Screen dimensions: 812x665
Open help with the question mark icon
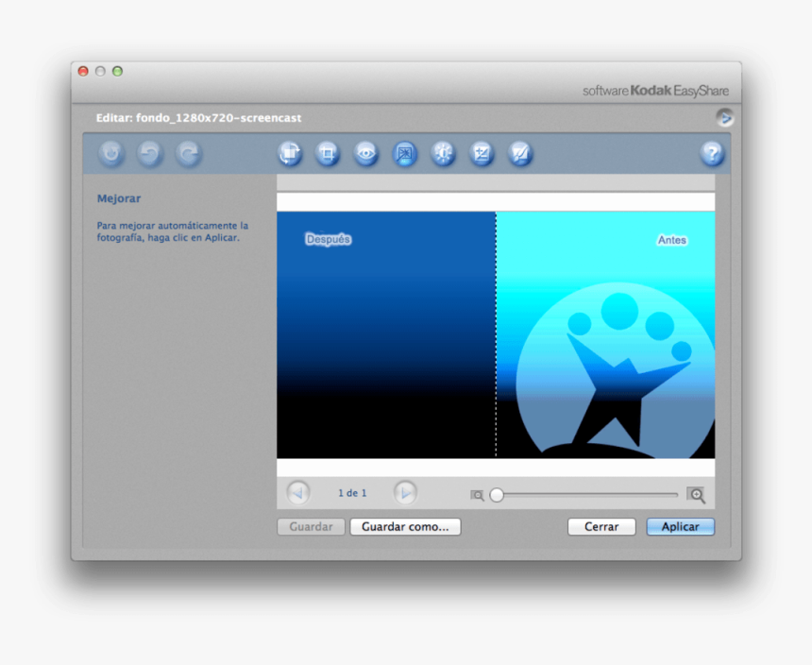click(712, 154)
